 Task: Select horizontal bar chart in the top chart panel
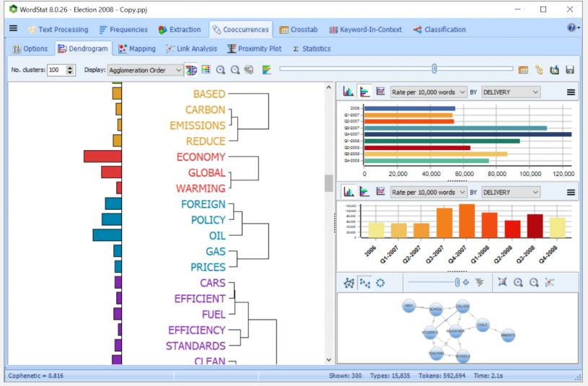click(x=364, y=92)
